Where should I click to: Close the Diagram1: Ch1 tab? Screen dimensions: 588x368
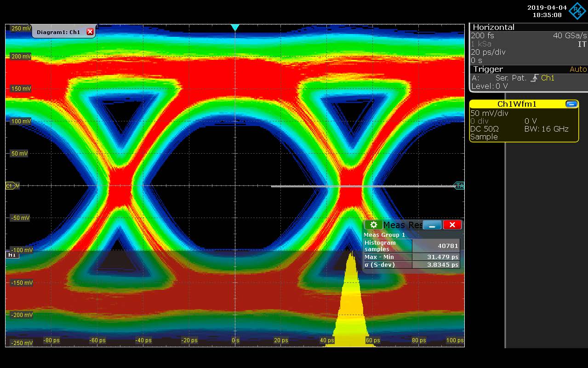coord(90,32)
